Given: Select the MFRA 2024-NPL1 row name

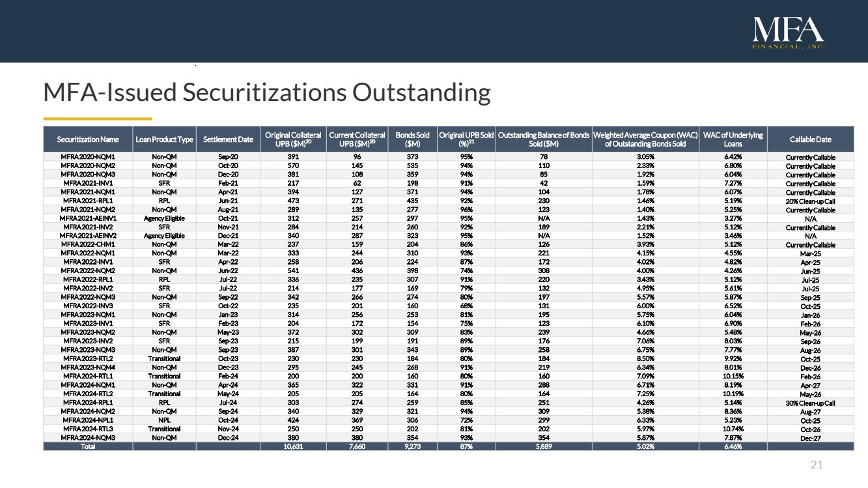Looking at the screenshot, I should 88,420.
